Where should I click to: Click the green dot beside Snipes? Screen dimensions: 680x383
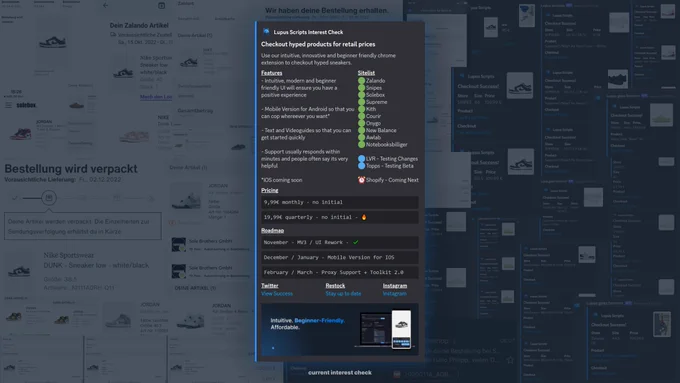pos(361,88)
